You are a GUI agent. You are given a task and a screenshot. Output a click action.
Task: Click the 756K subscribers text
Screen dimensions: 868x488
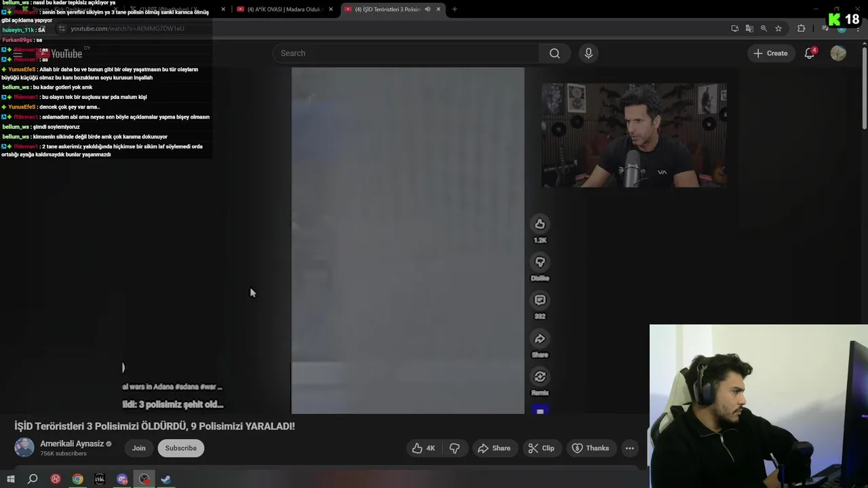tap(63, 453)
